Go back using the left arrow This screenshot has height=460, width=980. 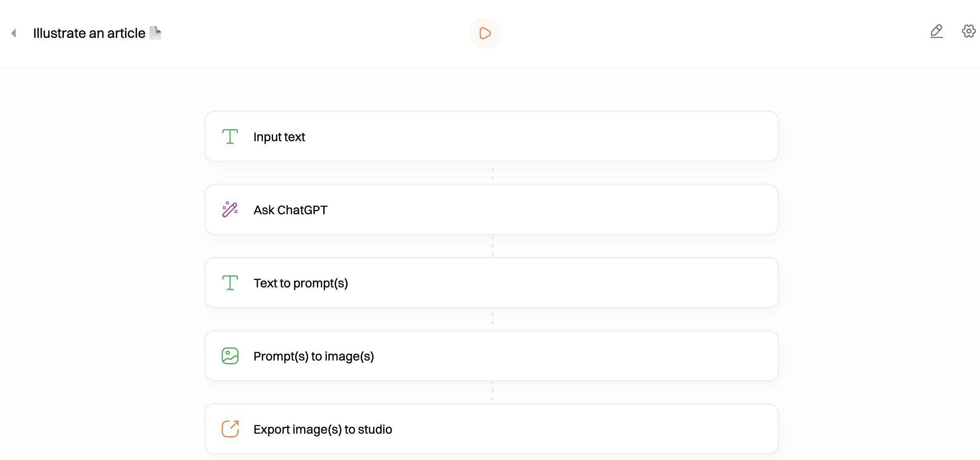point(14,33)
